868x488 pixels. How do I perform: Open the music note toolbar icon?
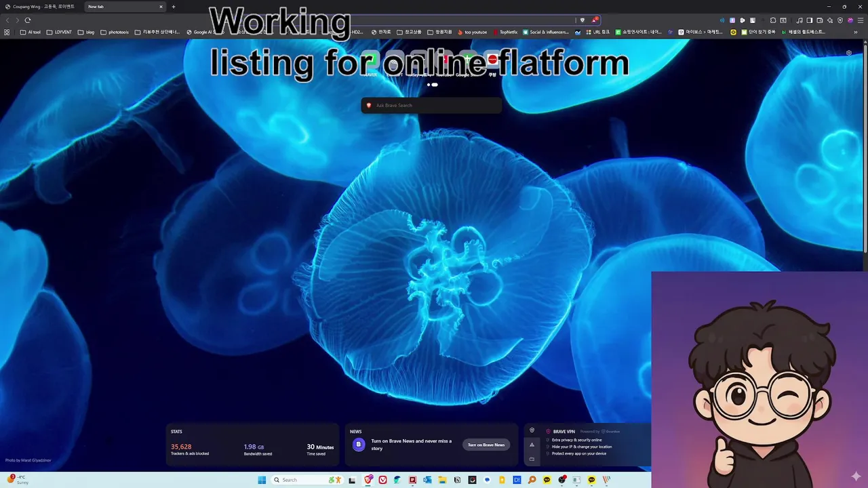(x=800, y=20)
